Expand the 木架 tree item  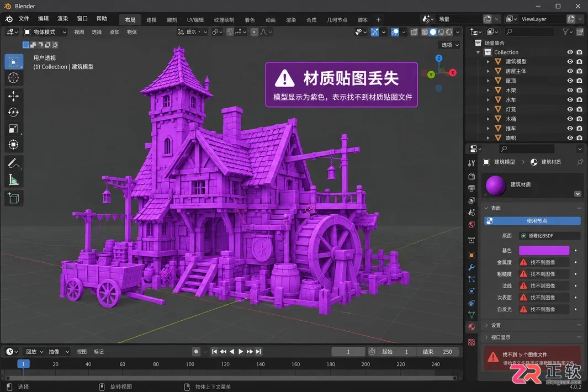[488, 90]
